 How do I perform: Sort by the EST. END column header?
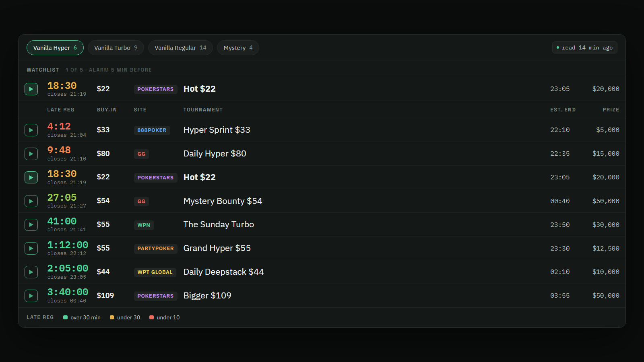tap(563, 110)
